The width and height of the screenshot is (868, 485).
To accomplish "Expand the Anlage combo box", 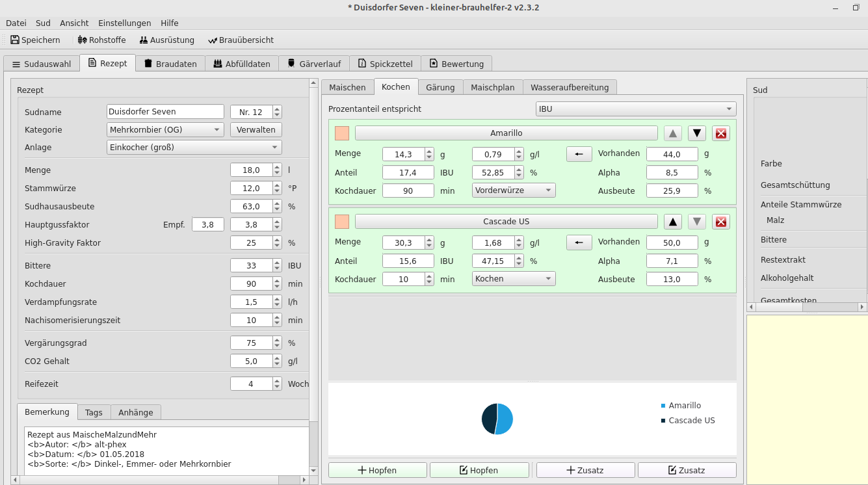I will coord(194,147).
